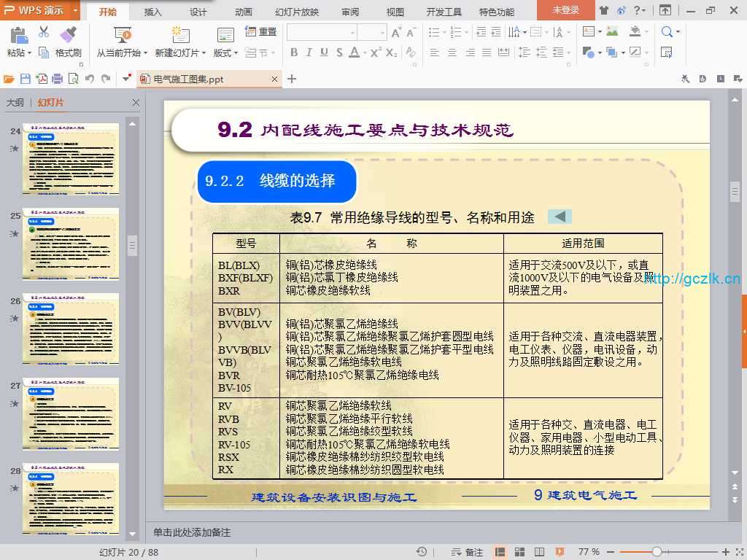Click the zoom slider handle
The height and width of the screenshot is (560, 747).
tap(657, 552)
